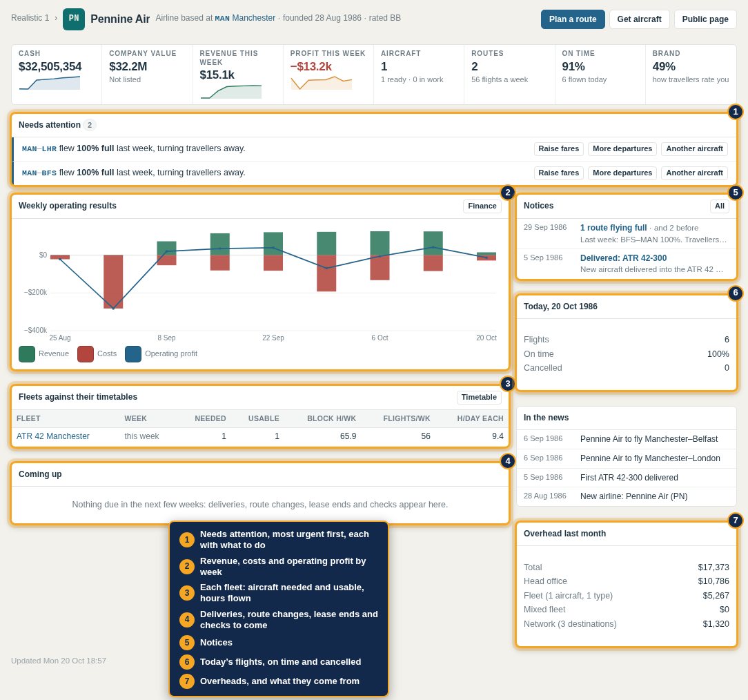
Task: Click the Fleet overhead value $5,267
Action: tap(716, 596)
